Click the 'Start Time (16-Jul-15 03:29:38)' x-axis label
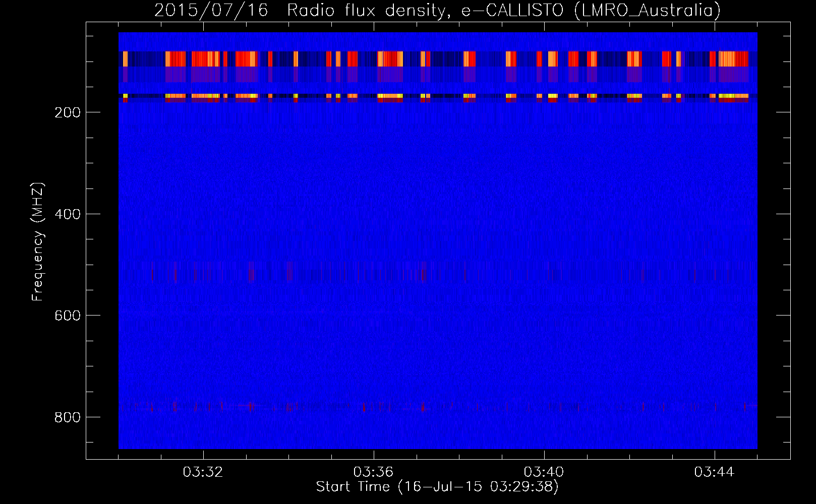Viewport: 816px width, 504px height. click(x=437, y=487)
